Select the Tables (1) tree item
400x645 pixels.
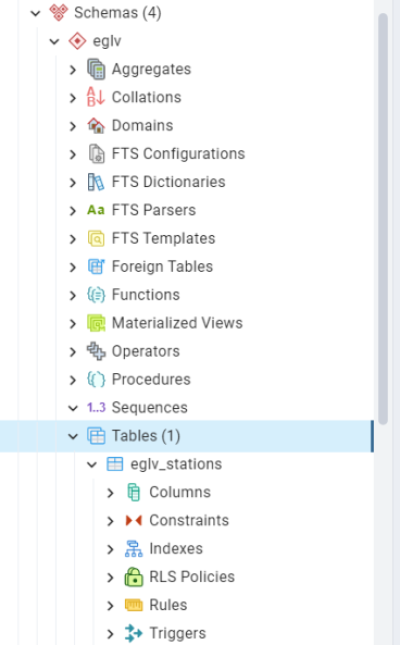pyautogui.click(x=186, y=436)
